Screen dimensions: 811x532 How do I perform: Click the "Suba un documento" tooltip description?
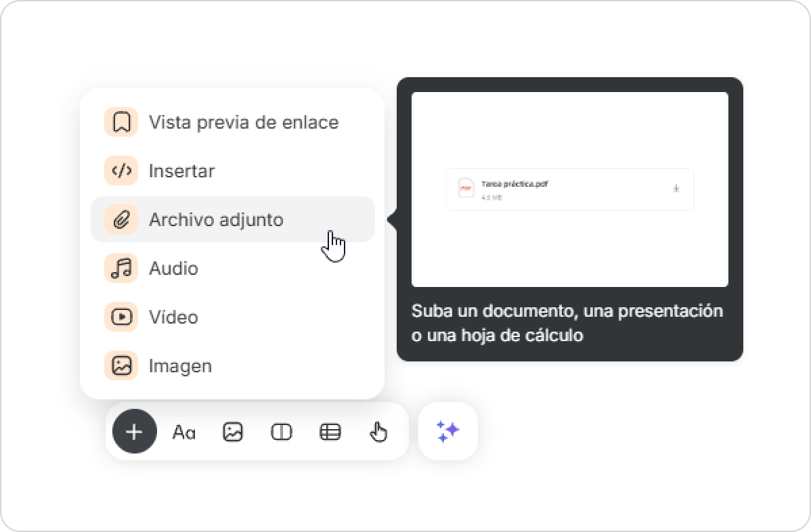(x=567, y=323)
